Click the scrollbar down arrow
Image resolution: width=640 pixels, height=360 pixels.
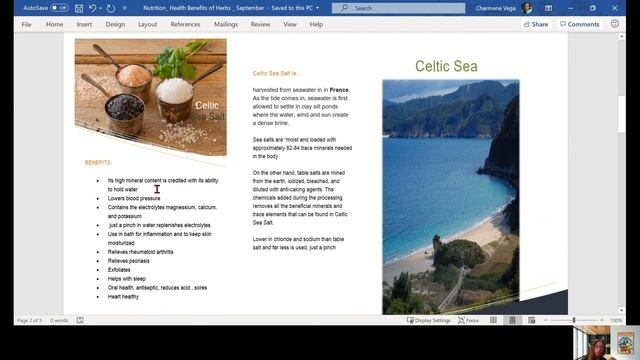point(621,311)
